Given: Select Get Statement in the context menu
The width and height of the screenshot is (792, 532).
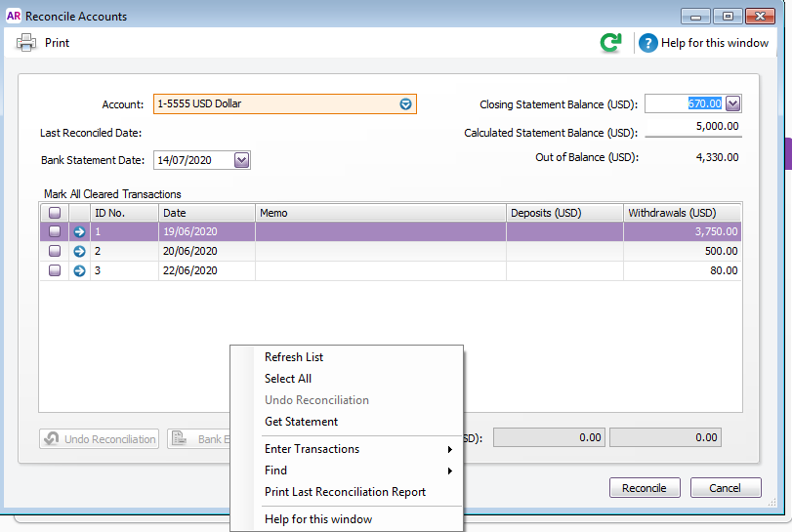Looking at the screenshot, I should click(301, 422).
